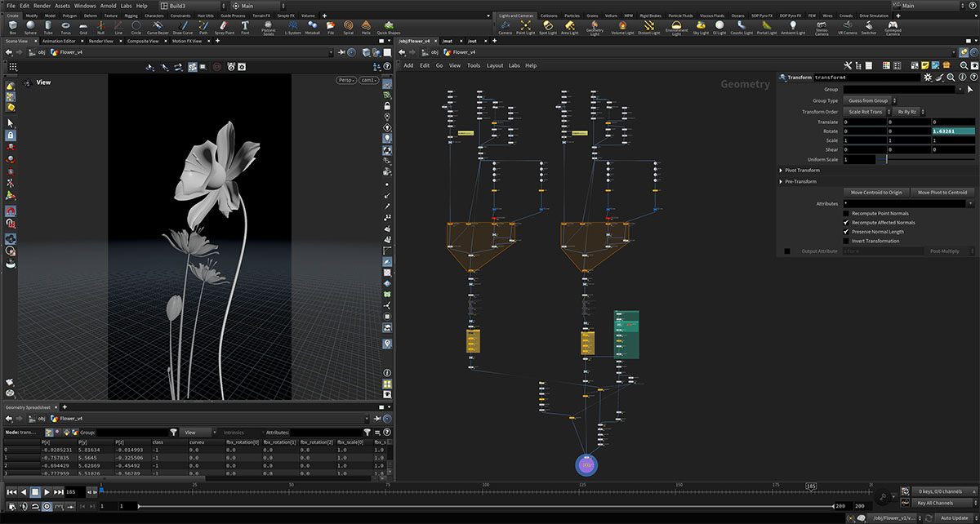Uncheck Preserve Normal Length
This screenshot has height=524, width=980.
coord(846,232)
